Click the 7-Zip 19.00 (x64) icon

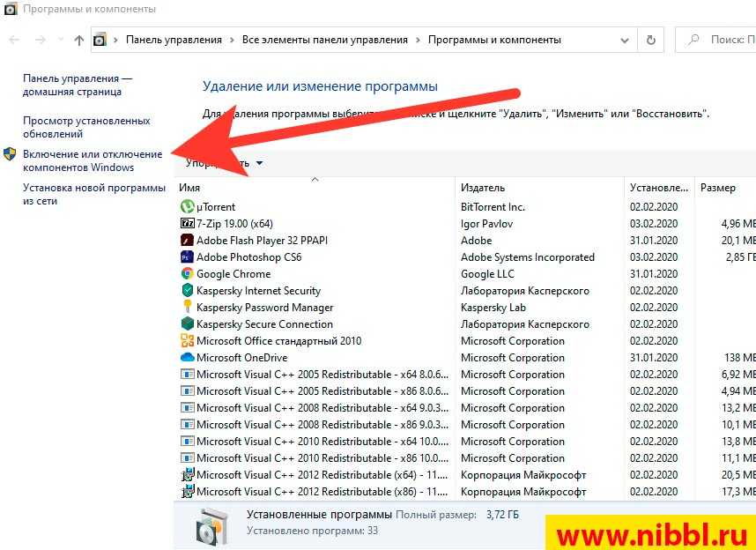[x=187, y=223]
